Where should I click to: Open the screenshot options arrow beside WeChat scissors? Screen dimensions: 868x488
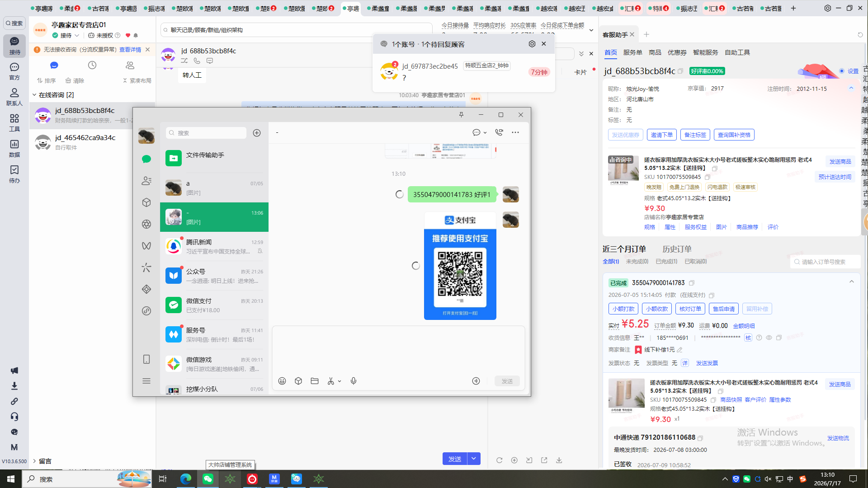click(340, 381)
